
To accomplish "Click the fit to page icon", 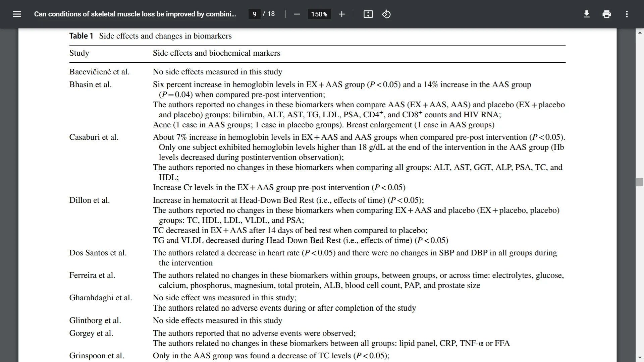I will click(x=368, y=14).
